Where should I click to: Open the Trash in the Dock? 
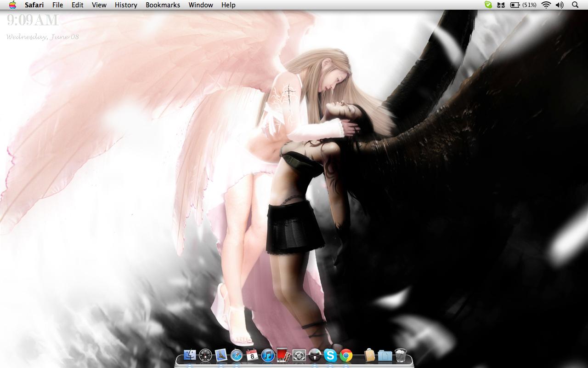[x=401, y=355]
